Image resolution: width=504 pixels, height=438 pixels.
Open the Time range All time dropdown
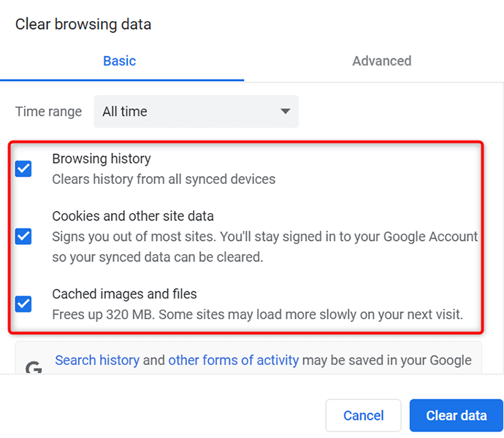[x=196, y=112]
